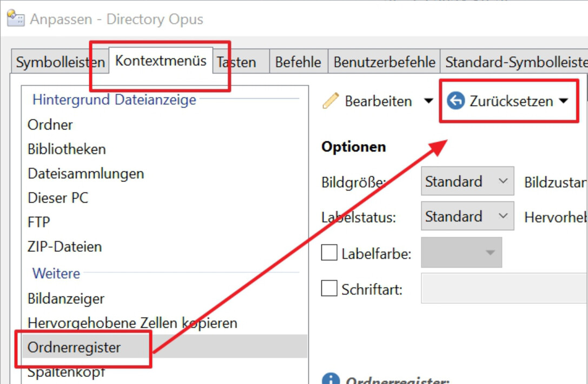Switch to the Symbolleisten tab

60,62
